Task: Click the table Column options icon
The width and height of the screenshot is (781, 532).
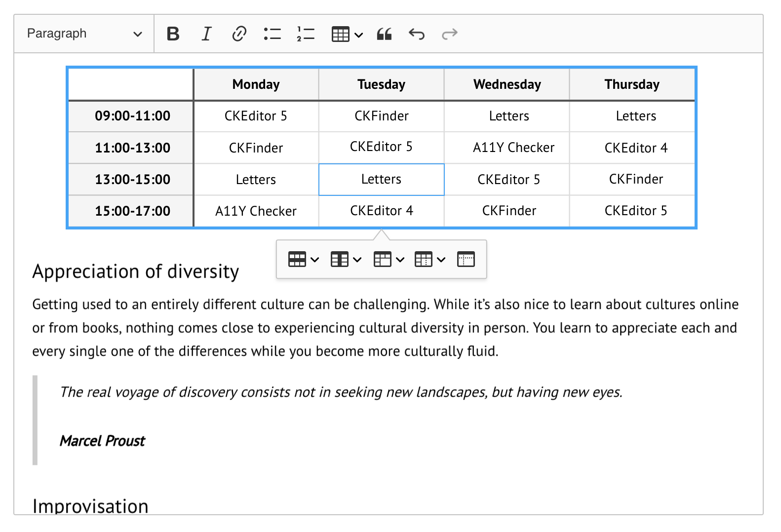Action: click(x=340, y=259)
